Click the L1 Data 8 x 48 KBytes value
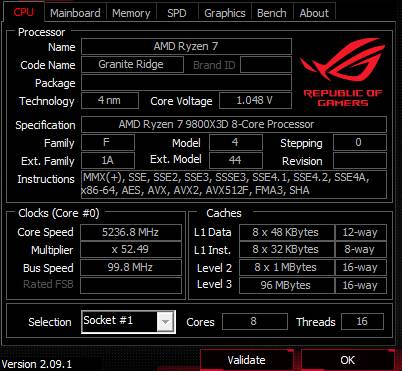Screen dimensions: 402x371 (287, 232)
